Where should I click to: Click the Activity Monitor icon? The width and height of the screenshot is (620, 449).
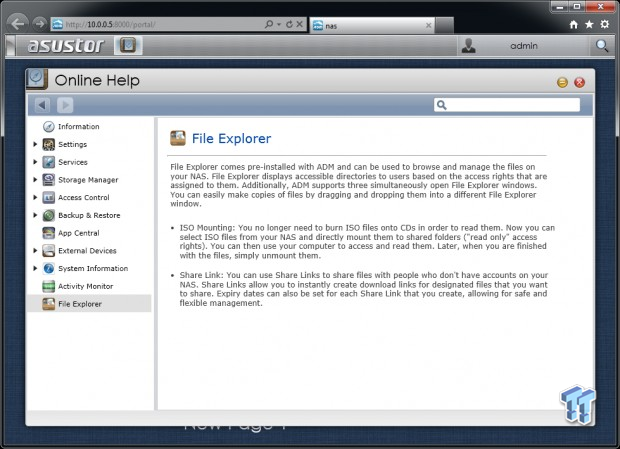pyautogui.click(x=49, y=286)
